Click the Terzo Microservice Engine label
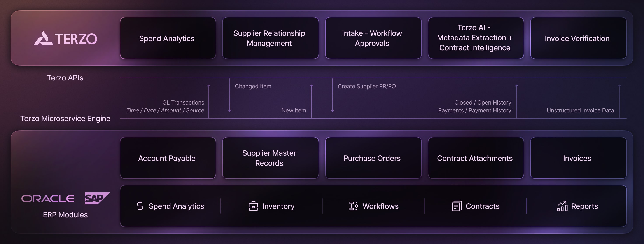 pyautogui.click(x=65, y=118)
